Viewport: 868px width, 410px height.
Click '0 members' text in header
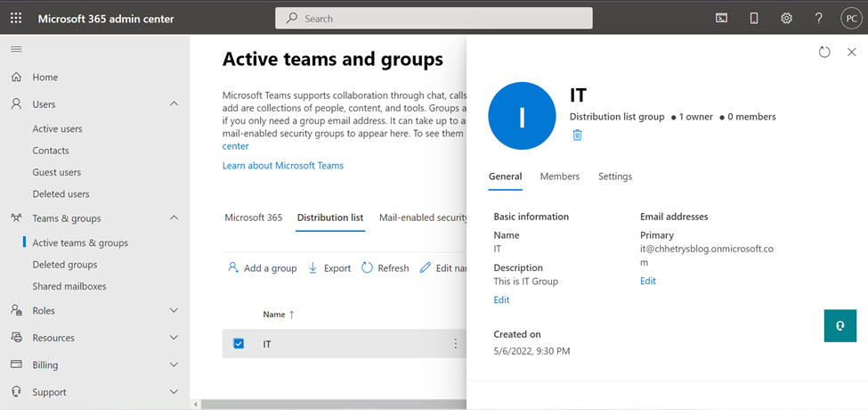click(x=751, y=117)
